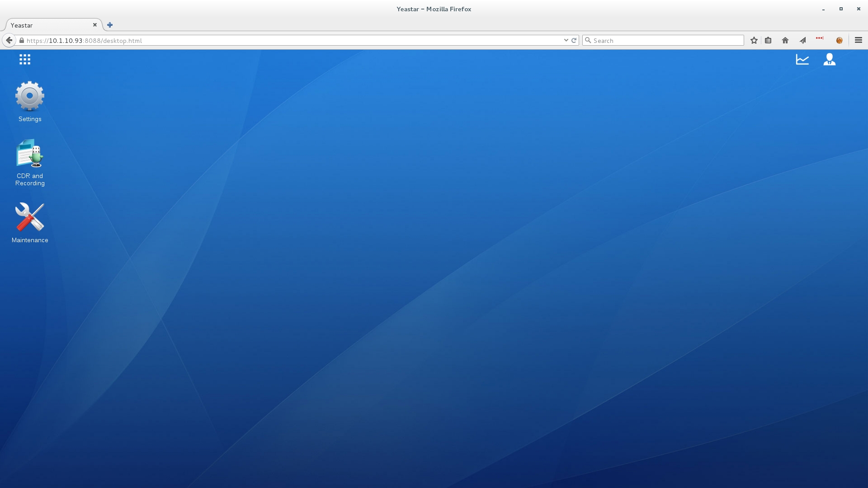The height and width of the screenshot is (488, 868).
Task: Click the padlock site security icon
Action: click(22, 40)
